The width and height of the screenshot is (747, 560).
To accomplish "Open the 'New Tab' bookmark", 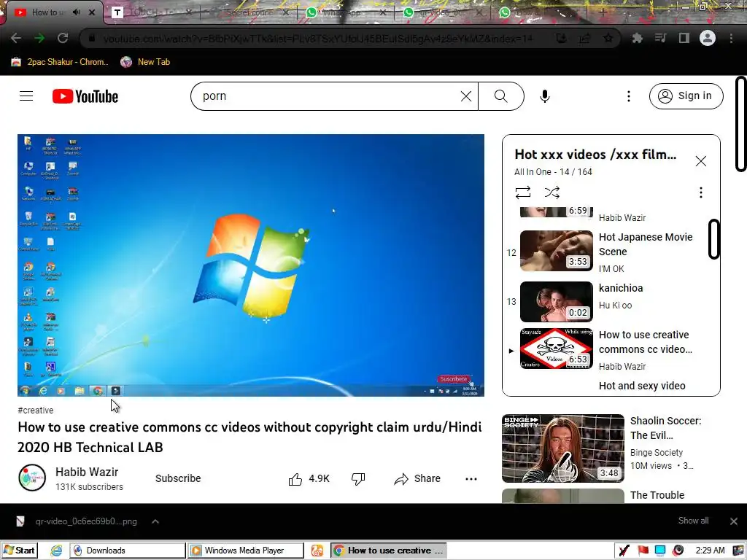I will click(145, 62).
